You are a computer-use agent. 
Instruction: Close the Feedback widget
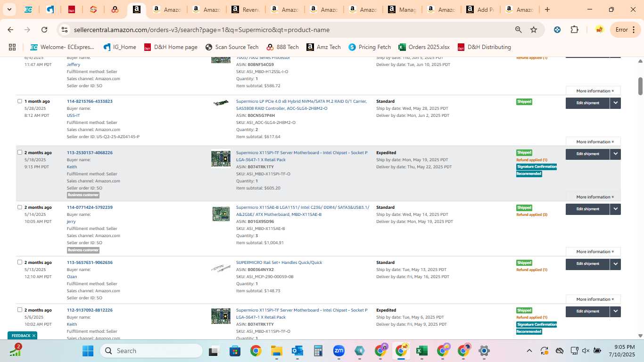click(34, 336)
